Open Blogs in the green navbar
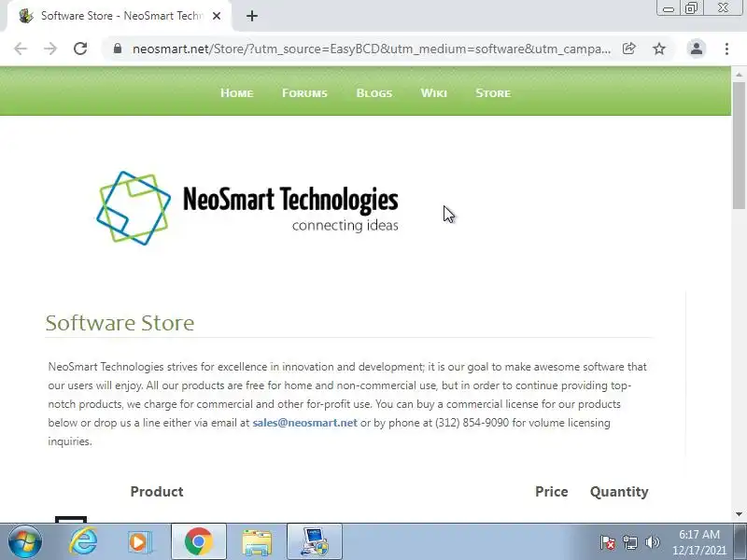 click(x=374, y=92)
